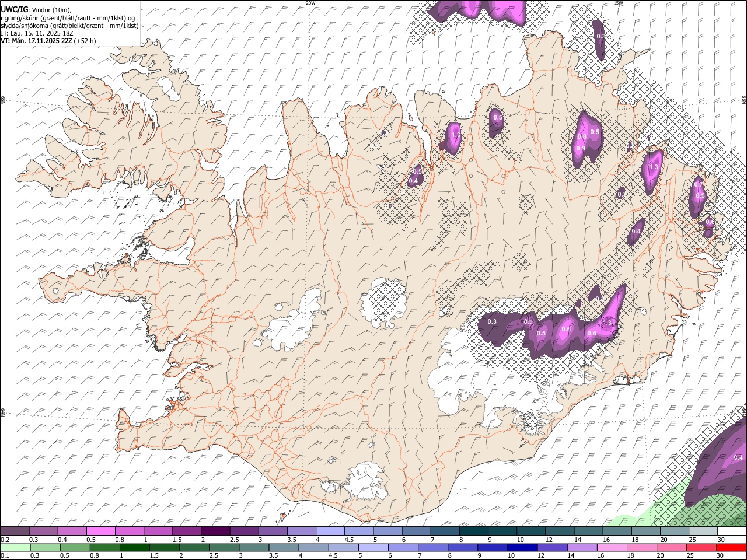Select the dark mauve 0.2 swatch in upper scale

tap(15, 531)
